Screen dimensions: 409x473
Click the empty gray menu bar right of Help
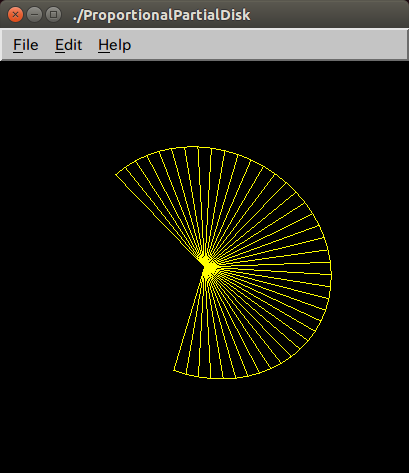tap(270, 45)
